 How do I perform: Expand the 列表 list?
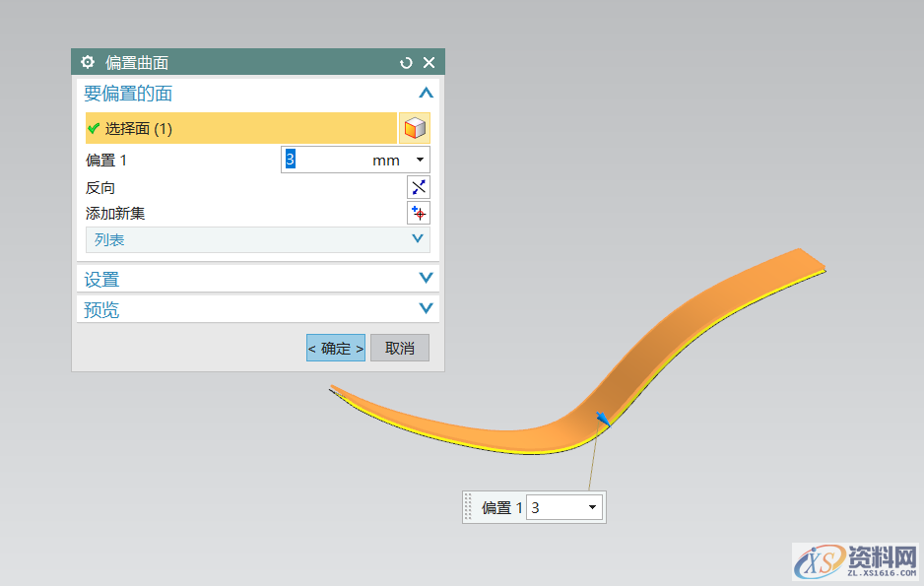point(418,239)
